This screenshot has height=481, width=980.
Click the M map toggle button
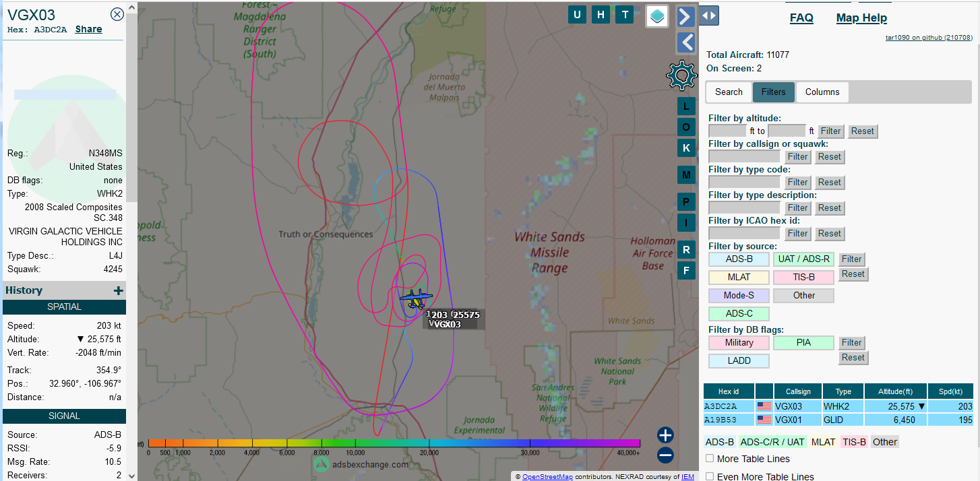686,175
